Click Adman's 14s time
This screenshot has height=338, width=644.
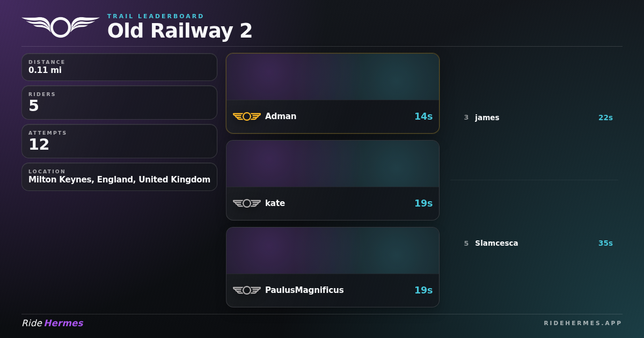(423, 116)
